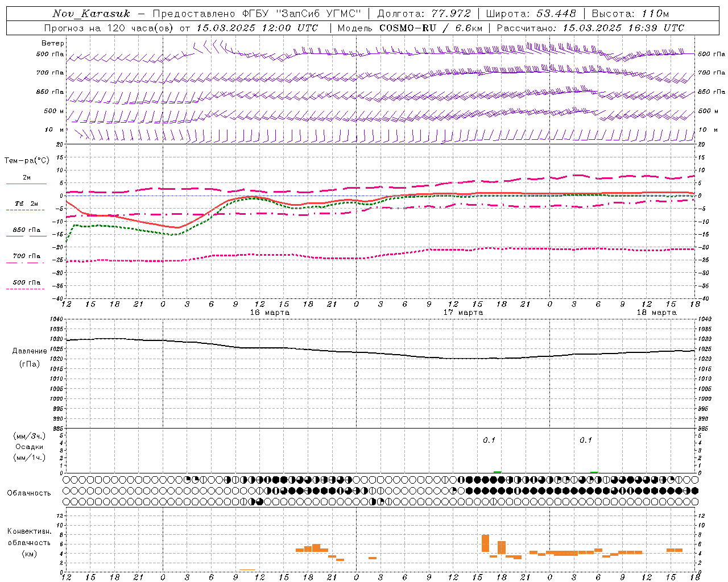Image resolution: width=728 pixels, height=582 pixels.
Task: Click the green precipitation bar on 17 марта evening
Action: coord(498,472)
